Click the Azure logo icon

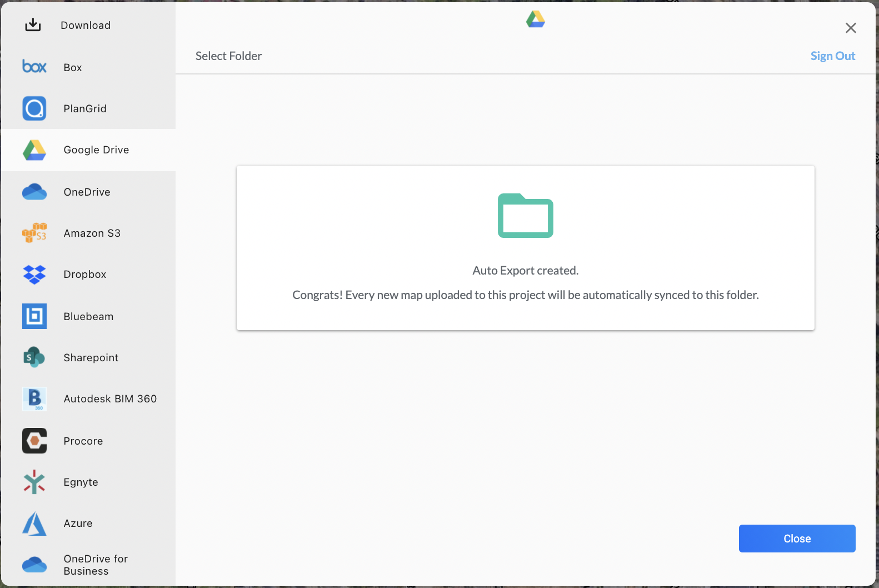[34, 524]
